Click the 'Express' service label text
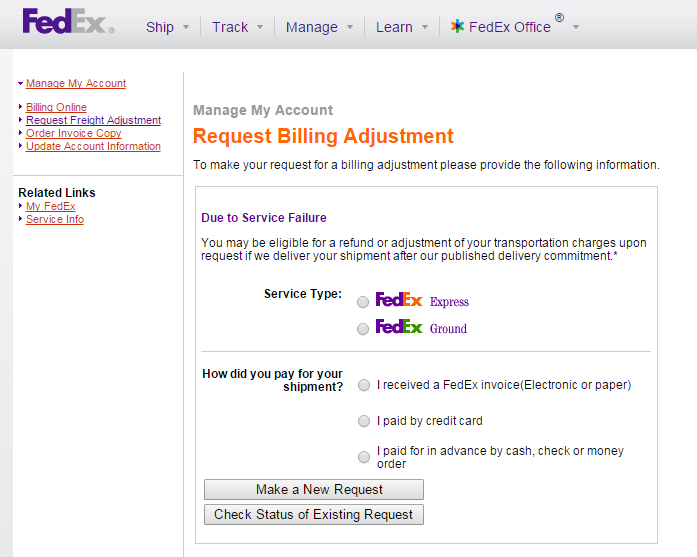 [449, 302]
